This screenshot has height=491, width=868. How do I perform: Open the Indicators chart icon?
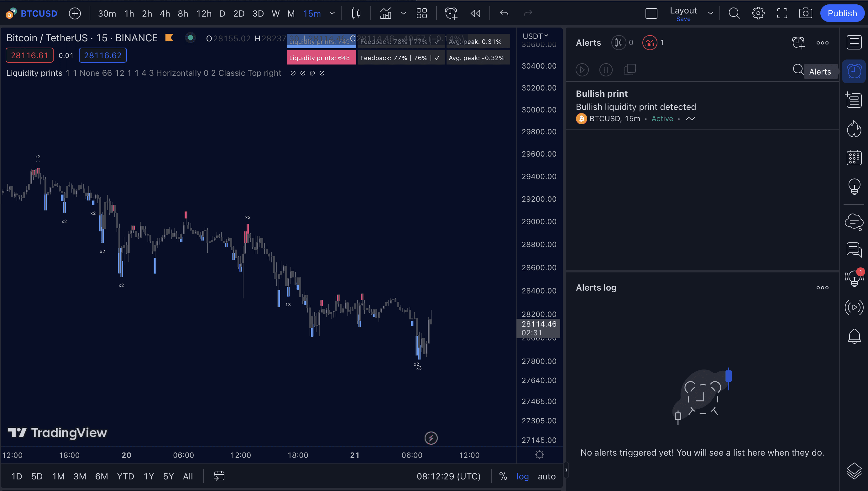[x=385, y=13]
